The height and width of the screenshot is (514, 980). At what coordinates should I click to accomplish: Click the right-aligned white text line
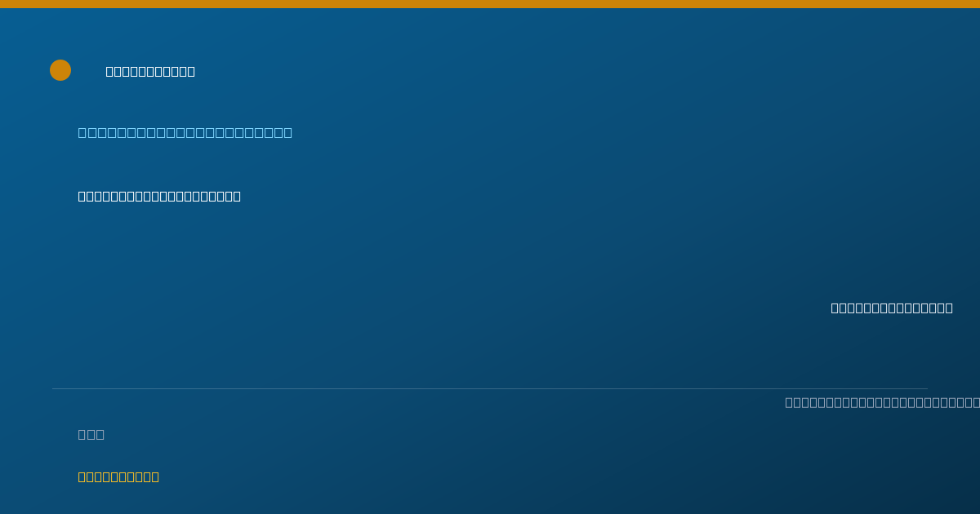click(x=892, y=308)
